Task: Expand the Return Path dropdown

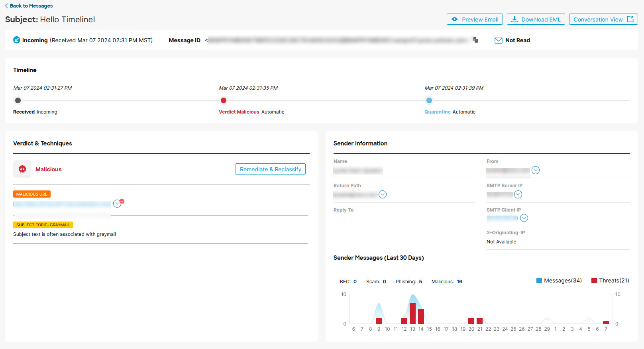Action: coord(383,194)
